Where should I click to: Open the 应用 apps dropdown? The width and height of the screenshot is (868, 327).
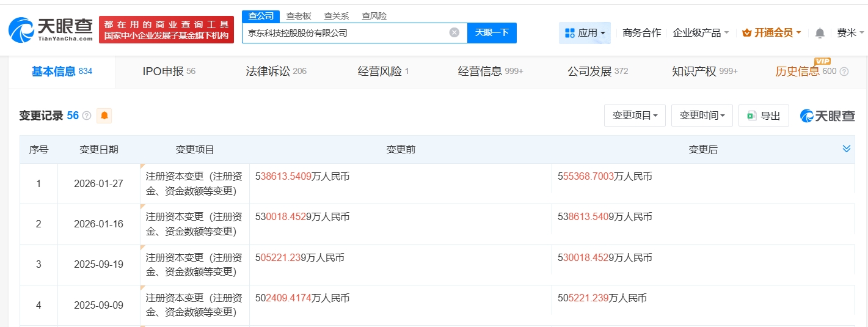point(585,33)
